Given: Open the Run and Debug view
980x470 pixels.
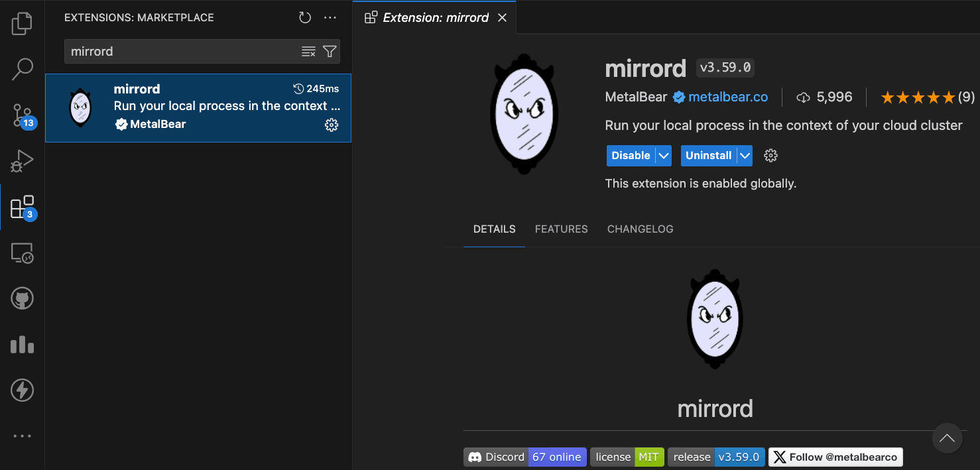Looking at the screenshot, I should coord(22,161).
